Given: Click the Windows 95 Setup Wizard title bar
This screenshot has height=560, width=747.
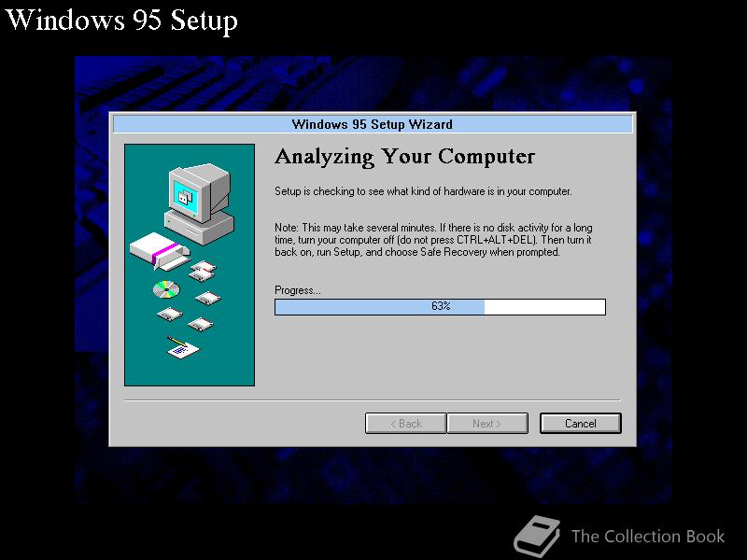Looking at the screenshot, I should click(373, 124).
